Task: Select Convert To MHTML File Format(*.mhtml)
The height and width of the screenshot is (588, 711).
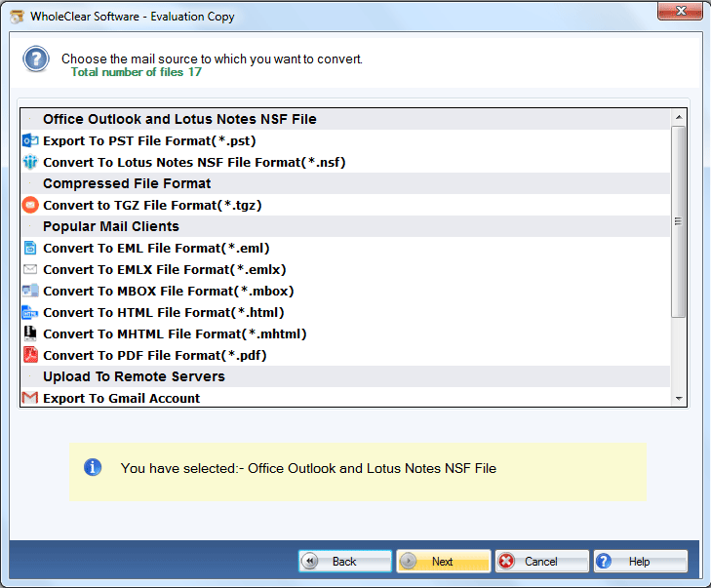Action: click(x=345, y=333)
